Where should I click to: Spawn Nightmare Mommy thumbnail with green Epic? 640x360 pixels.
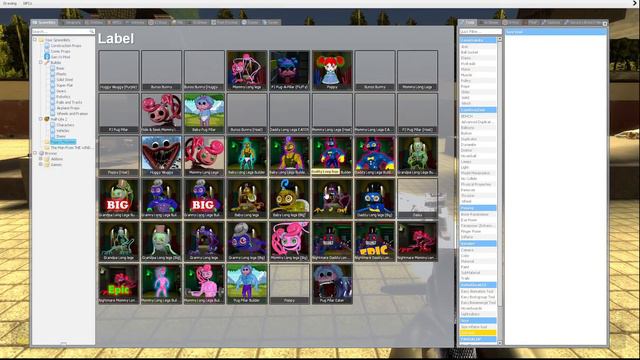(119, 284)
